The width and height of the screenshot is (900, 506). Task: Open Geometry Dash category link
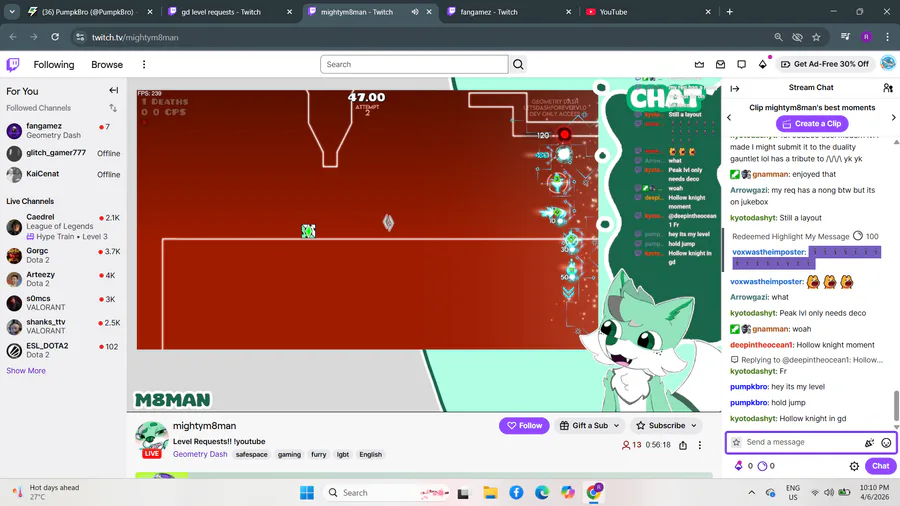click(x=200, y=454)
